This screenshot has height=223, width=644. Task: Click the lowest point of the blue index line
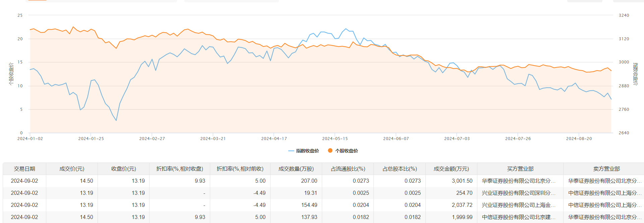point(116,121)
